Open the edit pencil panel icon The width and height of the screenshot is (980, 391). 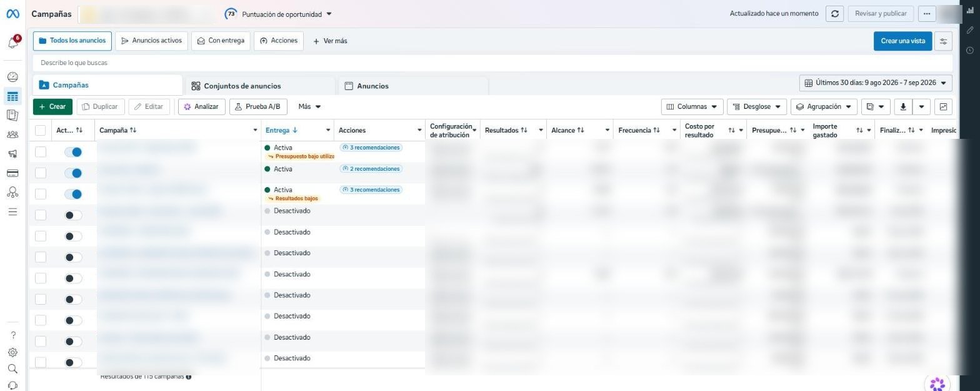[970, 30]
